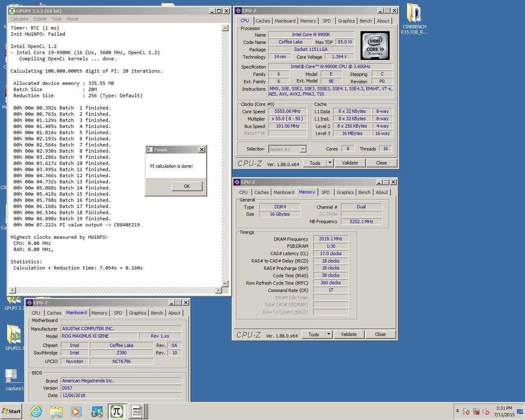Open the Calculate menu in GPUPI
The image size is (525, 420).
click(19, 19)
